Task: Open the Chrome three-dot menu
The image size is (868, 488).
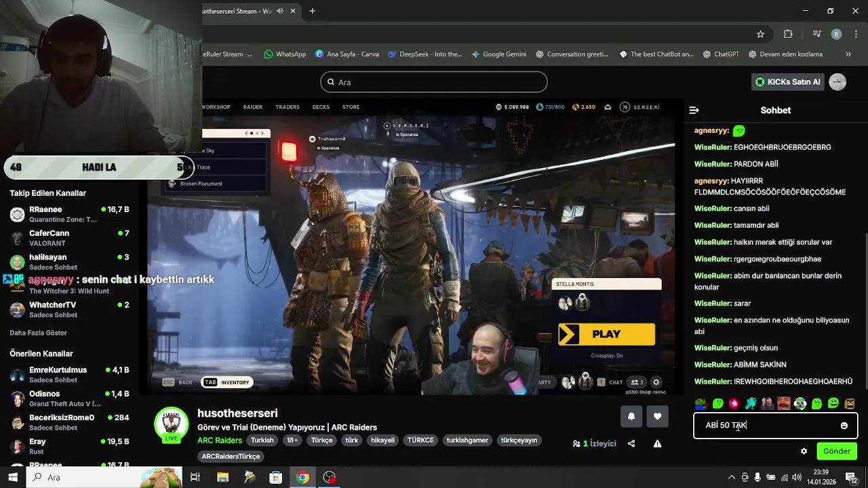Action: (855, 35)
